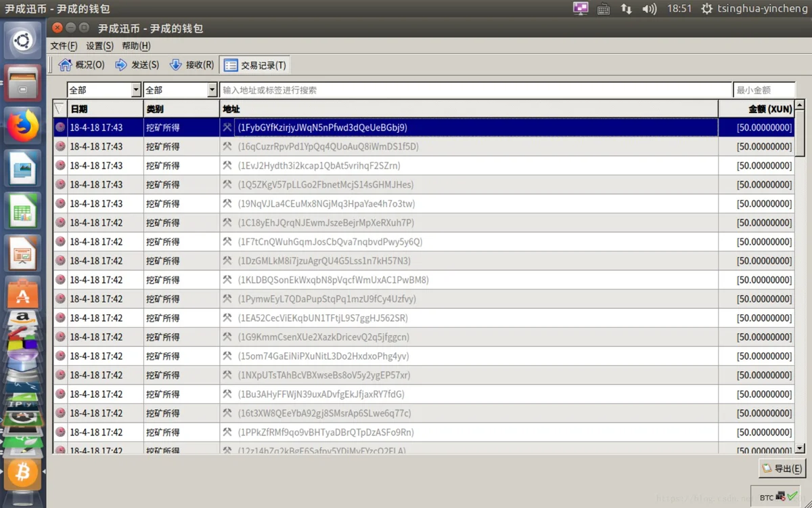Click the date in row 1NXpUTsTAhBcVBXwseBs8oV5y2ygEP57xr
The height and width of the screenshot is (508, 812).
pos(96,375)
